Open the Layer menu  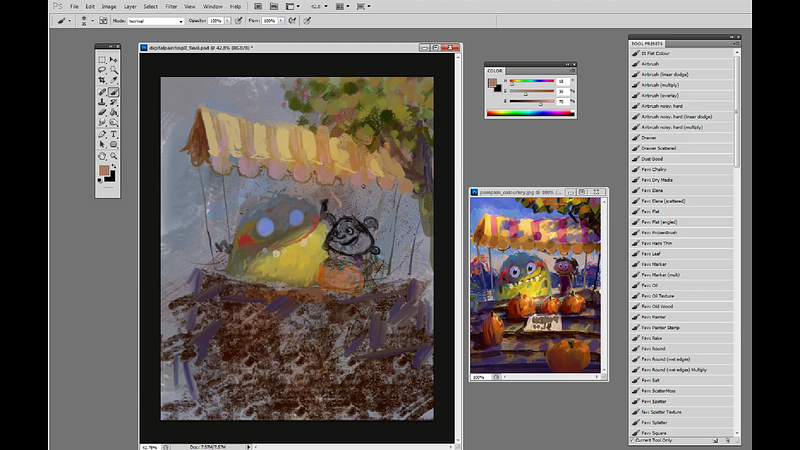click(x=130, y=7)
